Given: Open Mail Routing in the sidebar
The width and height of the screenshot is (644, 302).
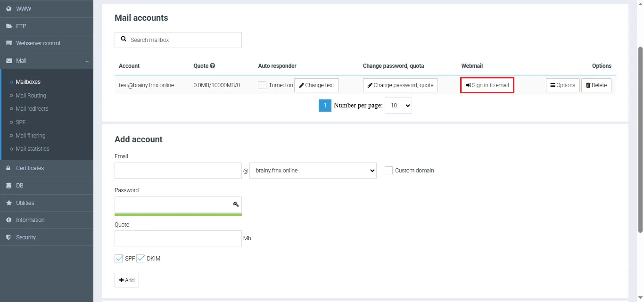Looking at the screenshot, I should (31, 96).
